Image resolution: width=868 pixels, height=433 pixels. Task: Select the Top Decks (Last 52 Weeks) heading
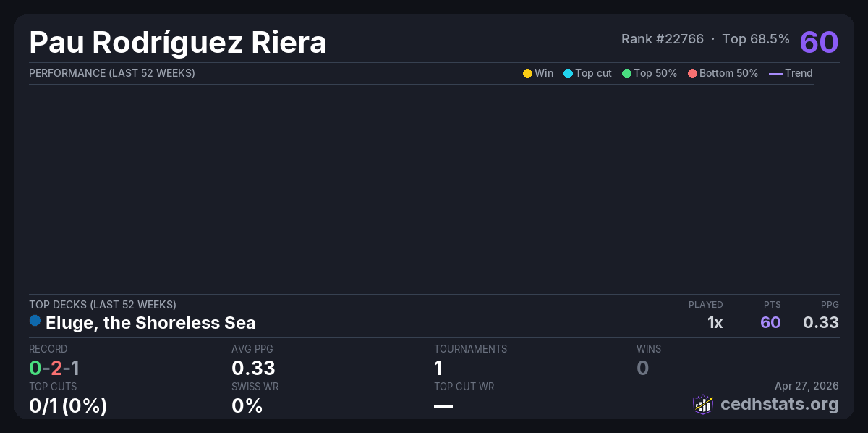click(x=102, y=305)
